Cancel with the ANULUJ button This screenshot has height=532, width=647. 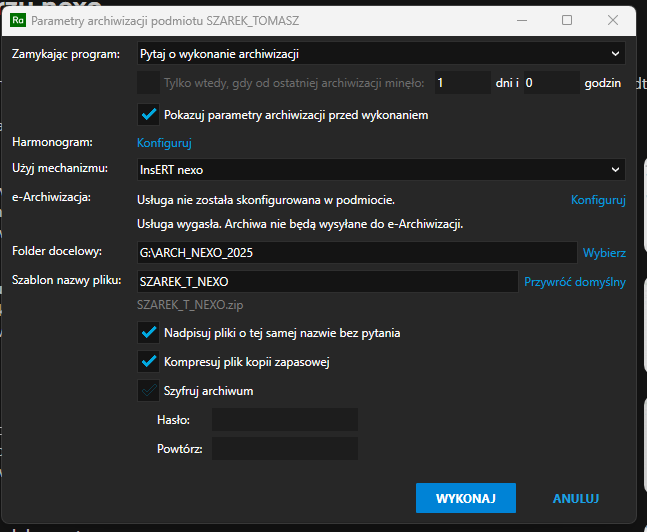576,498
